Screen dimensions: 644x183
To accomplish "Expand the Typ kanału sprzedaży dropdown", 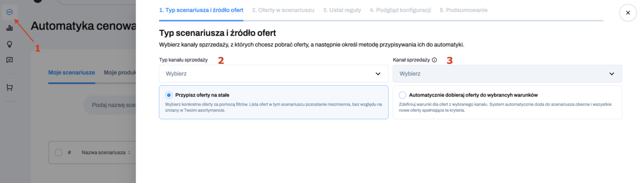I will click(273, 74).
